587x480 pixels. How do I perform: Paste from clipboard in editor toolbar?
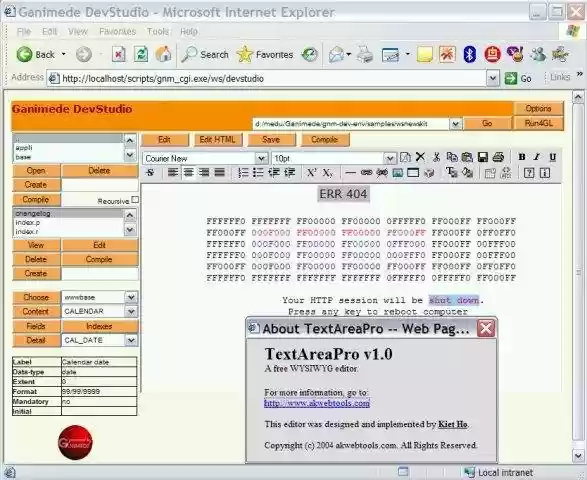[467, 157]
